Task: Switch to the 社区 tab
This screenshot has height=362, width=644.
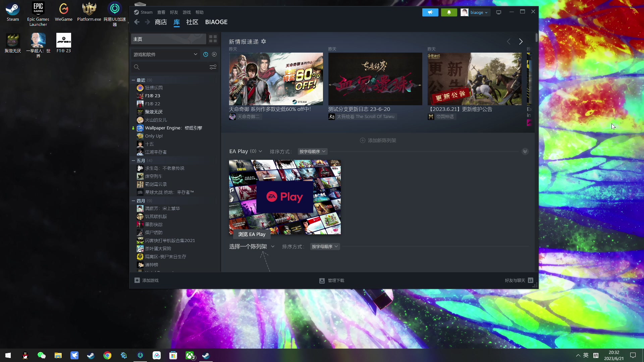Action: (x=192, y=22)
